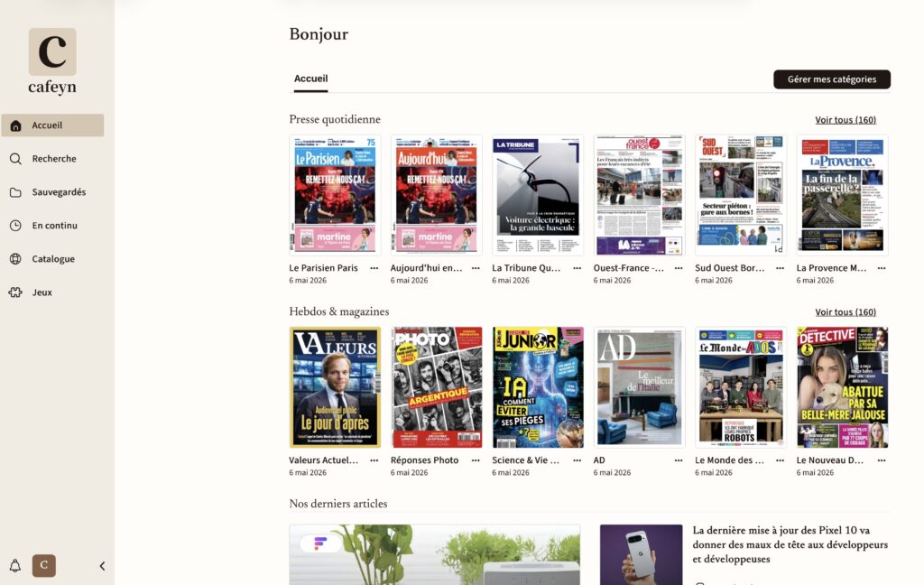This screenshot has width=924, height=585.
Task: Voir tous for Presse quotidienne
Action: (x=845, y=120)
